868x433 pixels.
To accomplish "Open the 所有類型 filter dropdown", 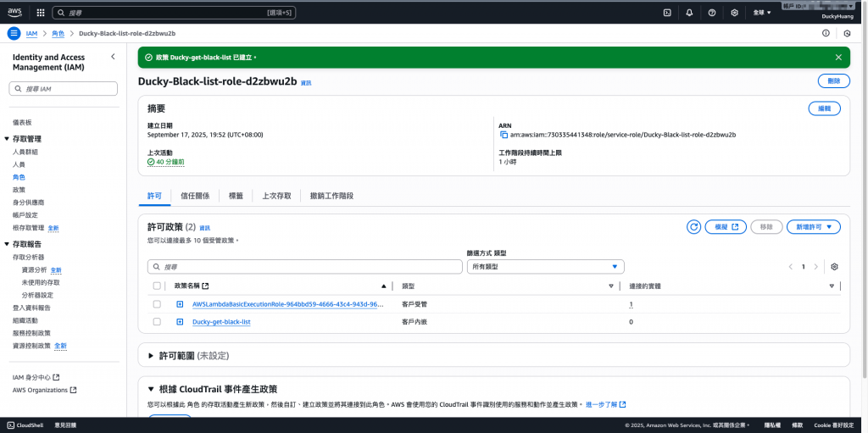I will (x=545, y=266).
